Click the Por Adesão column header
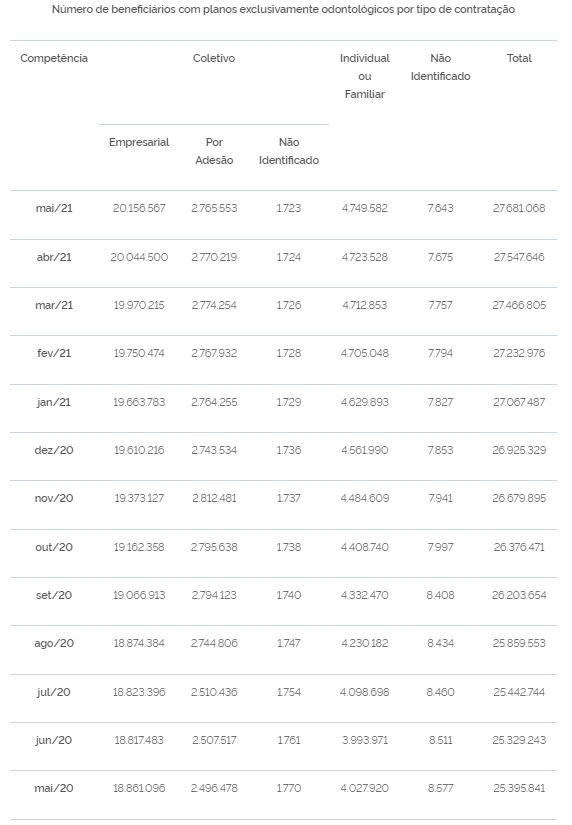The width and height of the screenshot is (572, 825). point(214,151)
